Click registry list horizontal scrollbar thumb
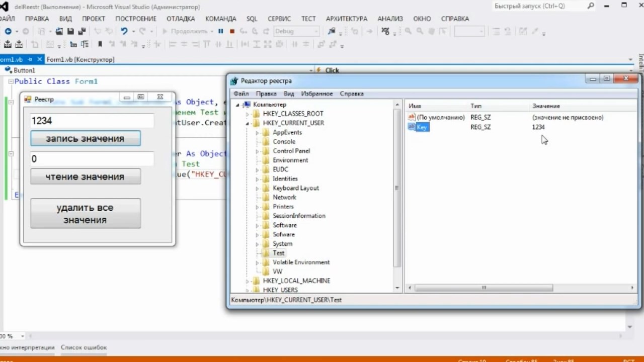 [x=484, y=288]
